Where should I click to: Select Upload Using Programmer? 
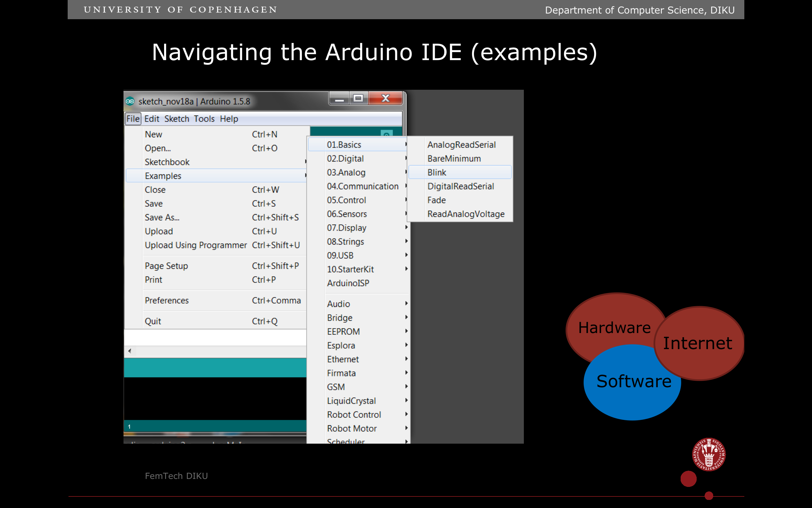coord(216,245)
